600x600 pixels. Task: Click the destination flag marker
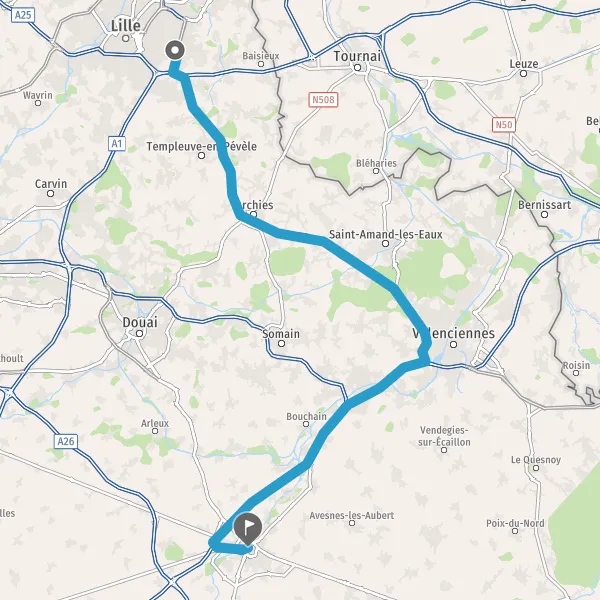click(x=248, y=529)
